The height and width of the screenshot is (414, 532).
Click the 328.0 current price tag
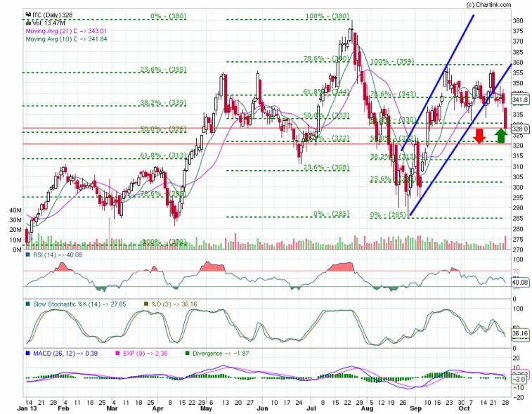point(520,129)
